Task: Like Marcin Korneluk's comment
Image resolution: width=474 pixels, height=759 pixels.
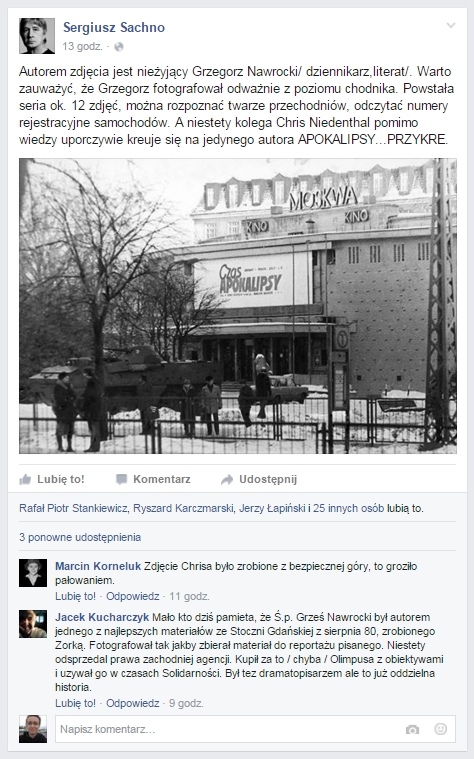Action: 76,596
